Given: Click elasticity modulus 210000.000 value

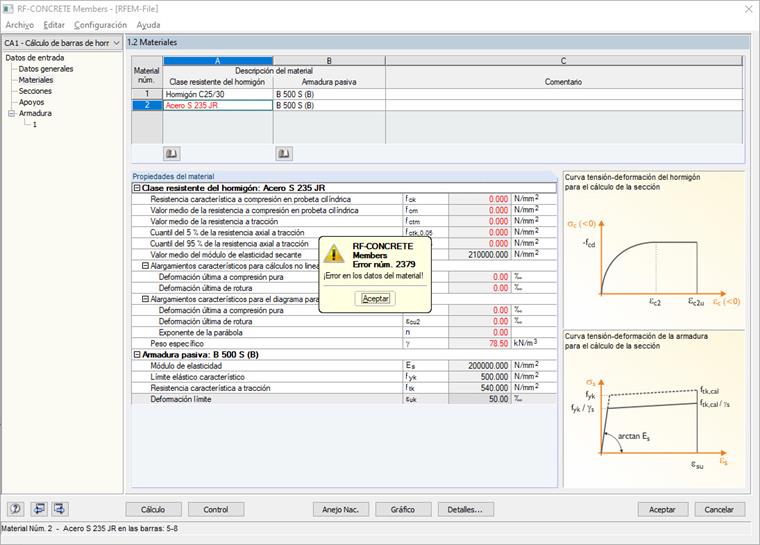Looking at the screenshot, I should [x=479, y=255].
